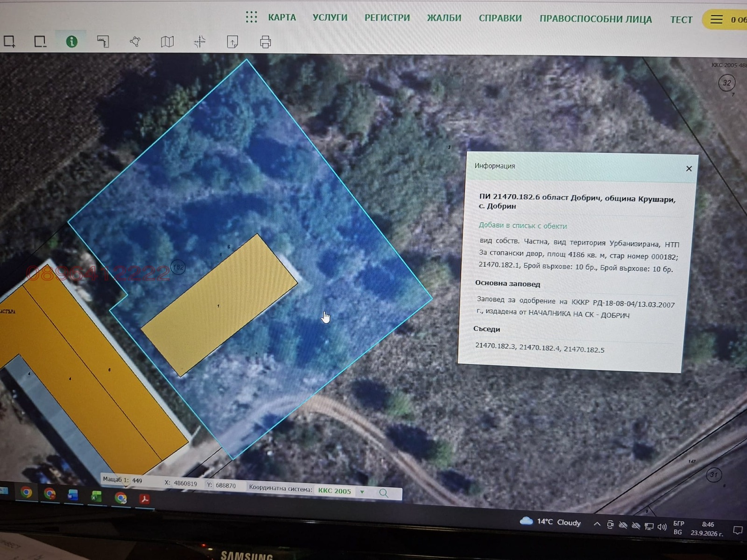Select the corner measurement tool icon
The image size is (747, 560).
coord(103,42)
